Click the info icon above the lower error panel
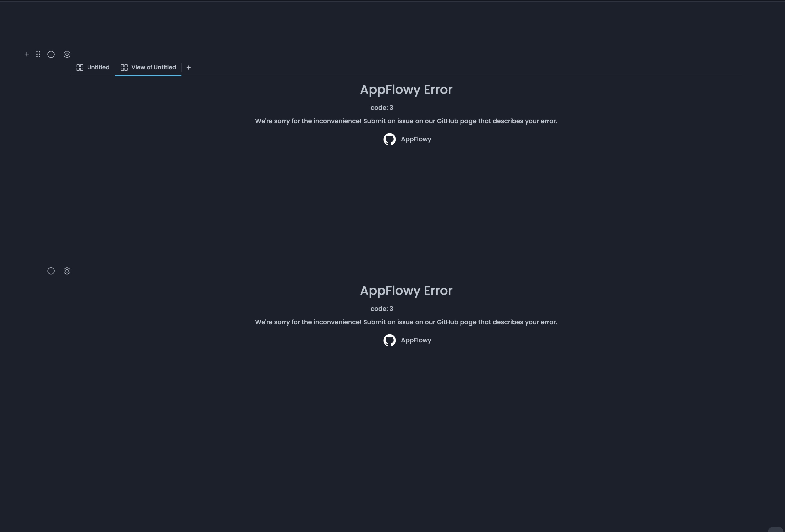The height and width of the screenshot is (532, 785). (x=51, y=271)
